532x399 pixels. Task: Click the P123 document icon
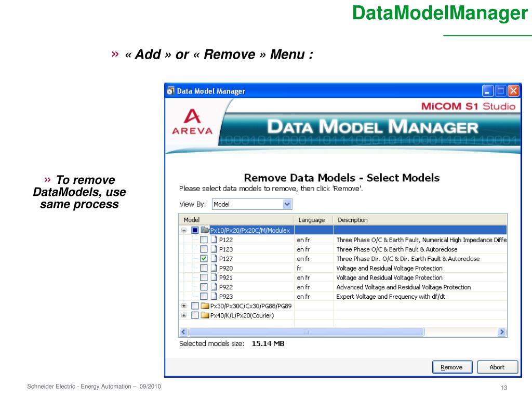[x=214, y=249]
